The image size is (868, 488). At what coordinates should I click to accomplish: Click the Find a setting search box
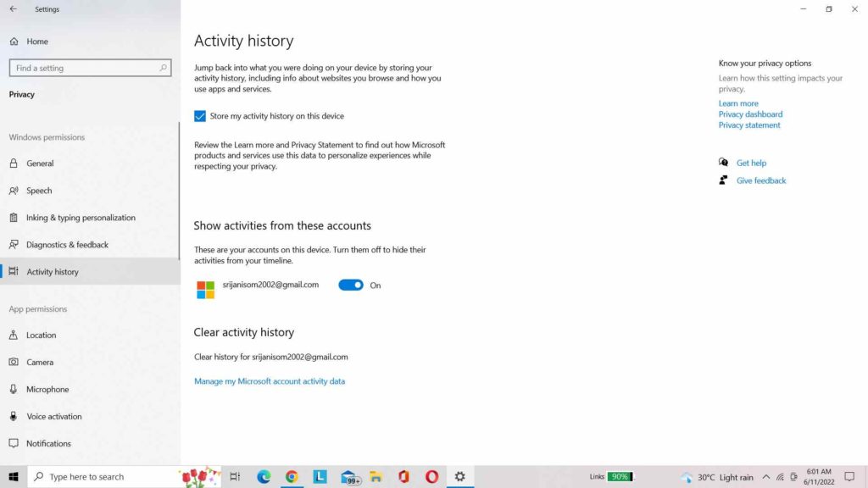coord(89,67)
